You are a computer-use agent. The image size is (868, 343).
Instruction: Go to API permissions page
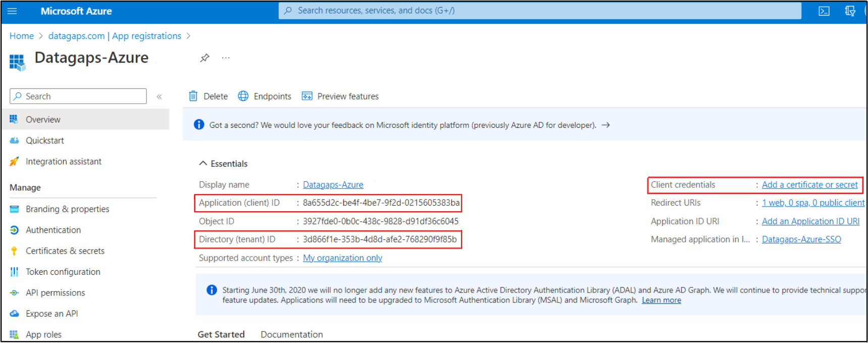55,293
